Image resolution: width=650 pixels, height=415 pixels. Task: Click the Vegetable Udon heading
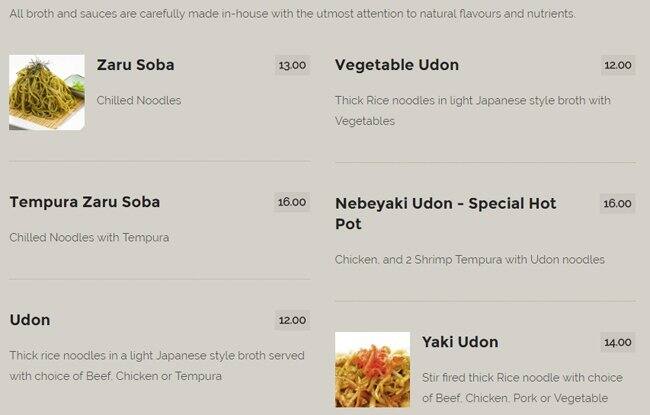pyautogui.click(x=396, y=65)
